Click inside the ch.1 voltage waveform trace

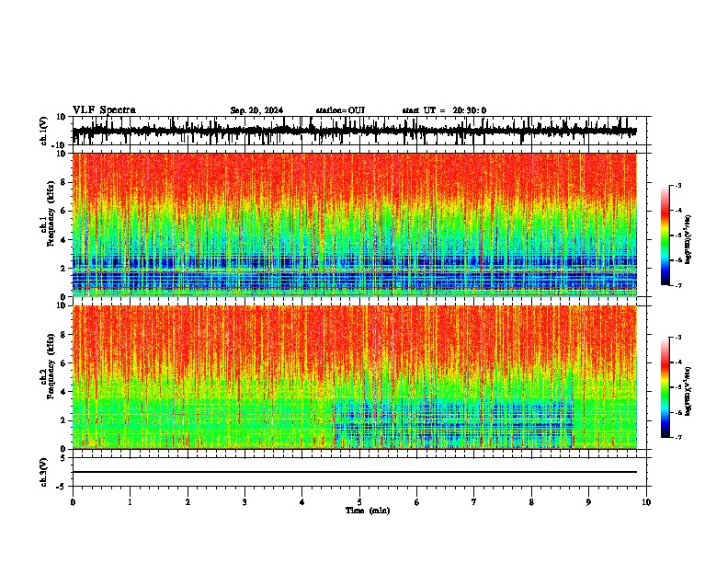[x=354, y=131]
